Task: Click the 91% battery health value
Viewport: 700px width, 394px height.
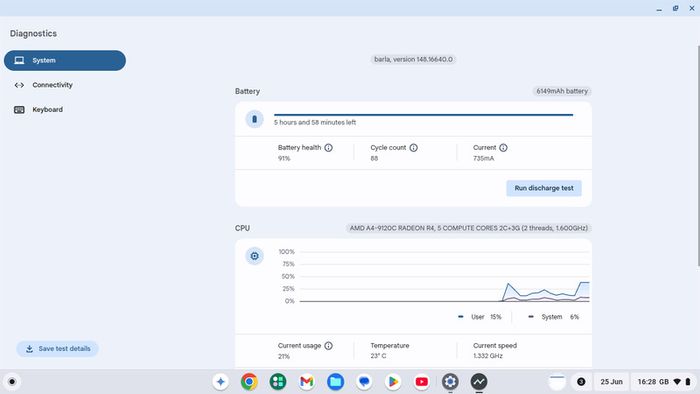Action: [x=284, y=158]
